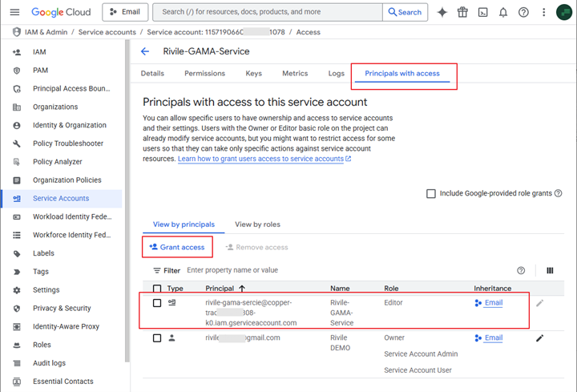The height and width of the screenshot is (392, 577).
Task: Switch to the Details tab
Action: [152, 73]
